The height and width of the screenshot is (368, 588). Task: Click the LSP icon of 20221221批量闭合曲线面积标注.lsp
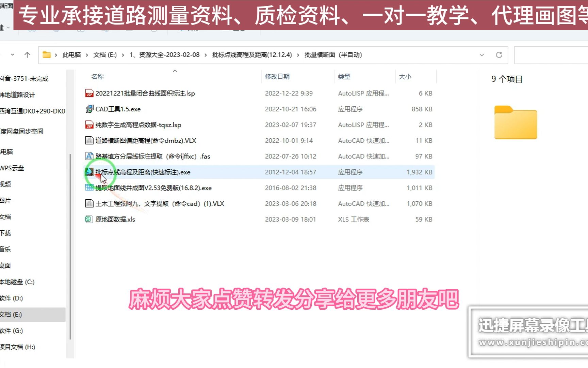click(x=89, y=93)
